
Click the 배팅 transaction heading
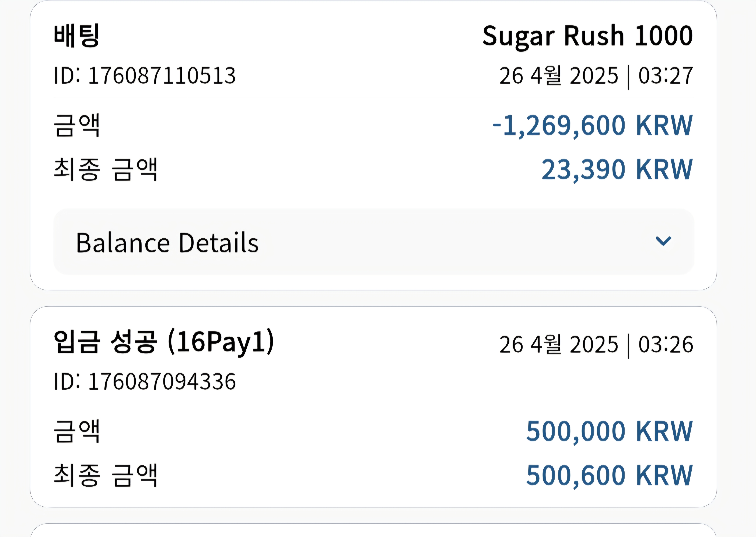(77, 35)
